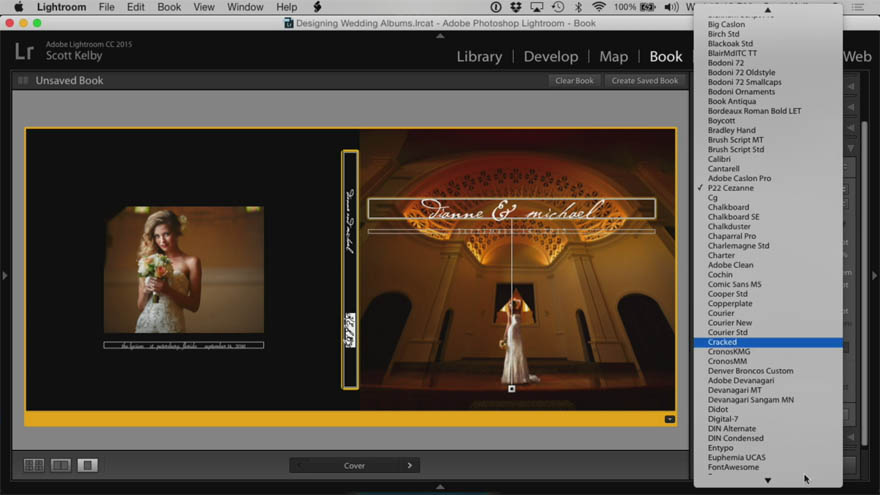Open the Help menu
The width and height of the screenshot is (880, 495).
click(286, 7)
